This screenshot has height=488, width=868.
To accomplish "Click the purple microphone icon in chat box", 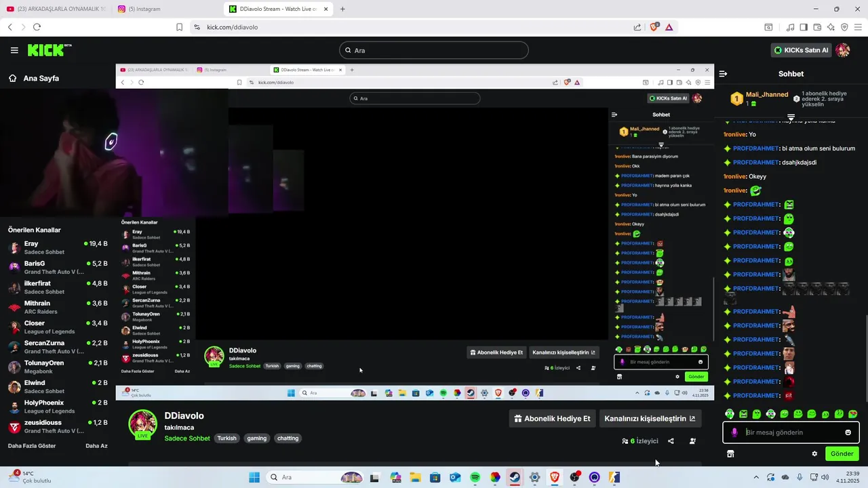I will coord(734,432).
